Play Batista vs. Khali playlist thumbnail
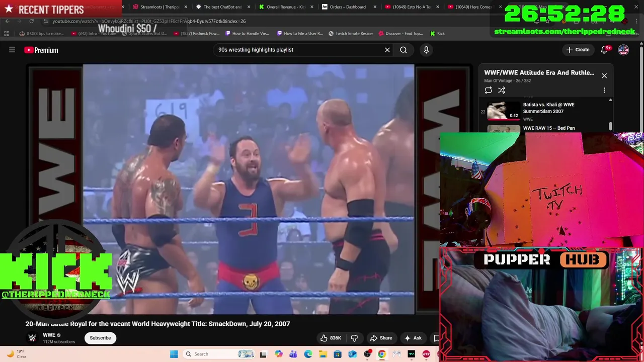 [504, 111]
